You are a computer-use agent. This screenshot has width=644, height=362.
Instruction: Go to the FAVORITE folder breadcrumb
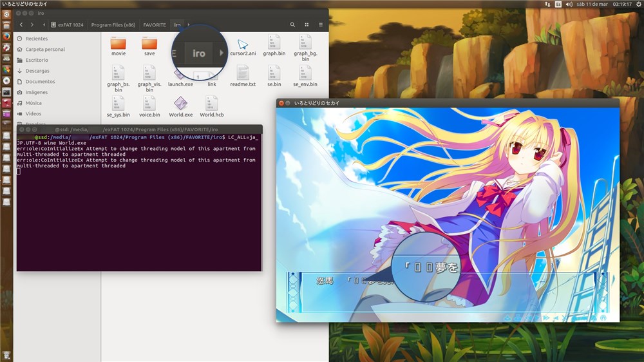pyautogui.click(x=155, y=24)
